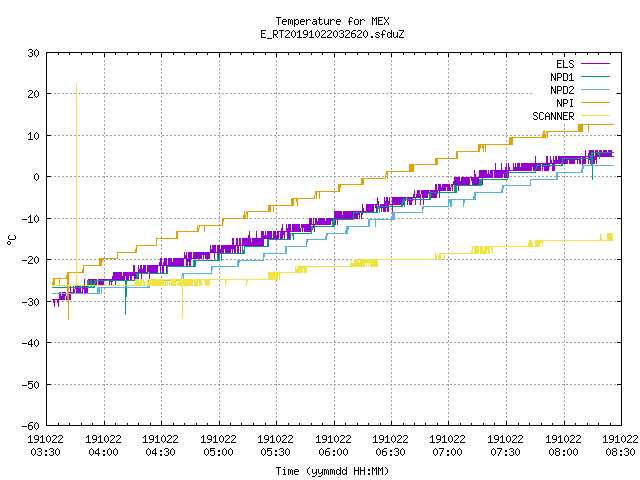Click the x-axis tick label '05:00'
The height and width of the screenshot is (480, 640).
[218, 452]
